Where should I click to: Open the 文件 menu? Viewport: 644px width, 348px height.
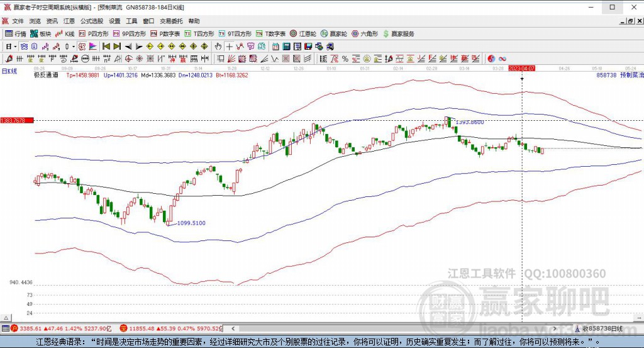click(18, 21)
